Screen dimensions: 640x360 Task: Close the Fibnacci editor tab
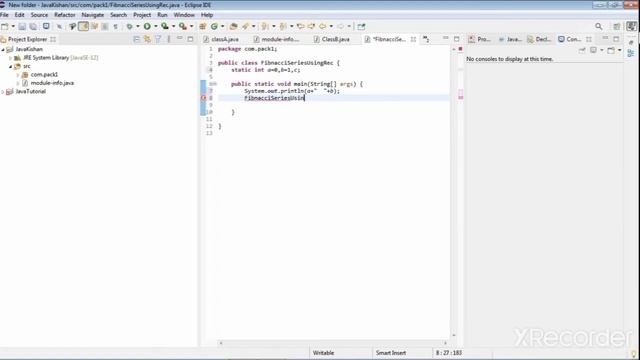pos(413,39)
